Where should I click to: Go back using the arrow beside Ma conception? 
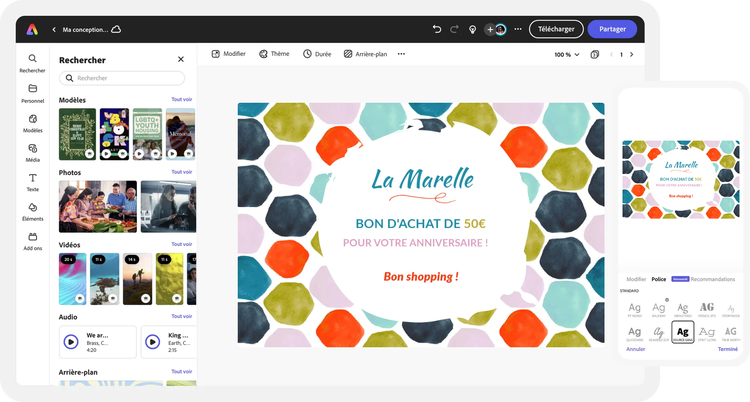coord(54,30)
